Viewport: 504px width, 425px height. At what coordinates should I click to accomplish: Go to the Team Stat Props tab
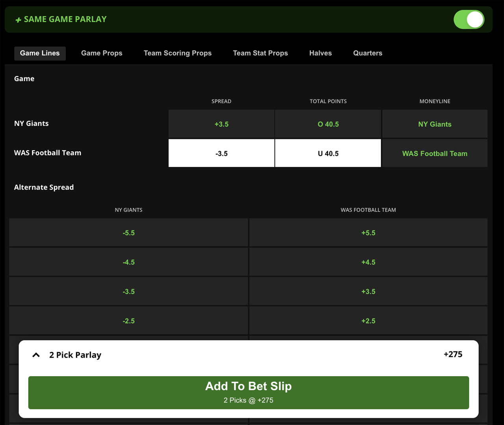pos(260,53)
